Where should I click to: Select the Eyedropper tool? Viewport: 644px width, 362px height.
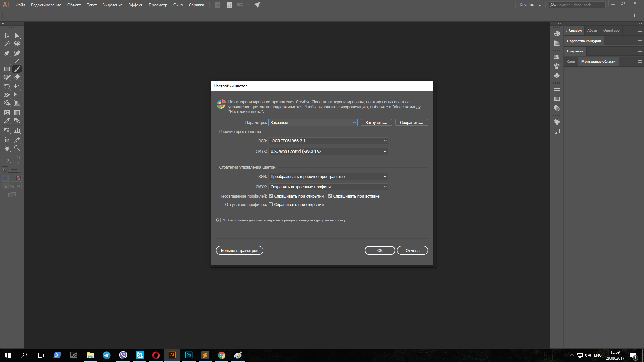7,121
